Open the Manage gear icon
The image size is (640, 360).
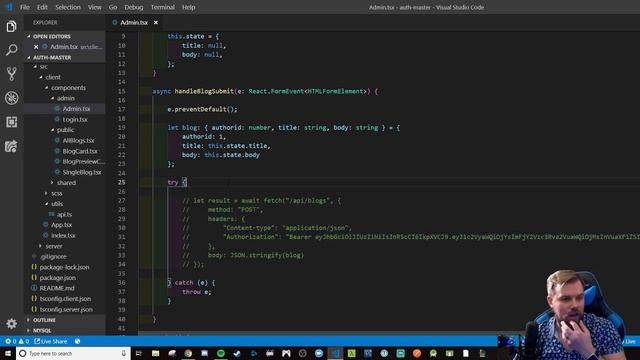click(11, 324)
